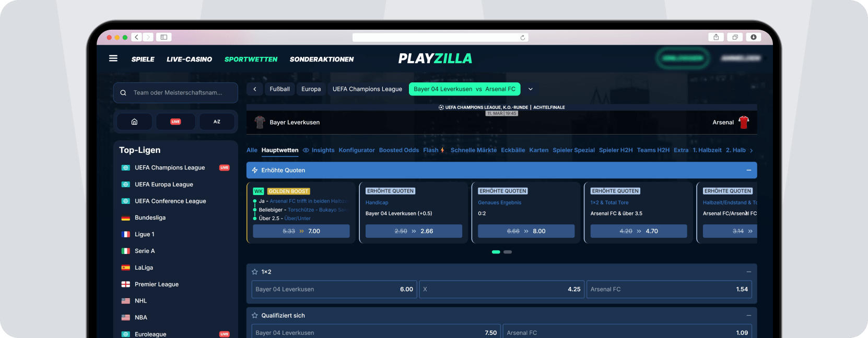Click the browser share icon

716,37
